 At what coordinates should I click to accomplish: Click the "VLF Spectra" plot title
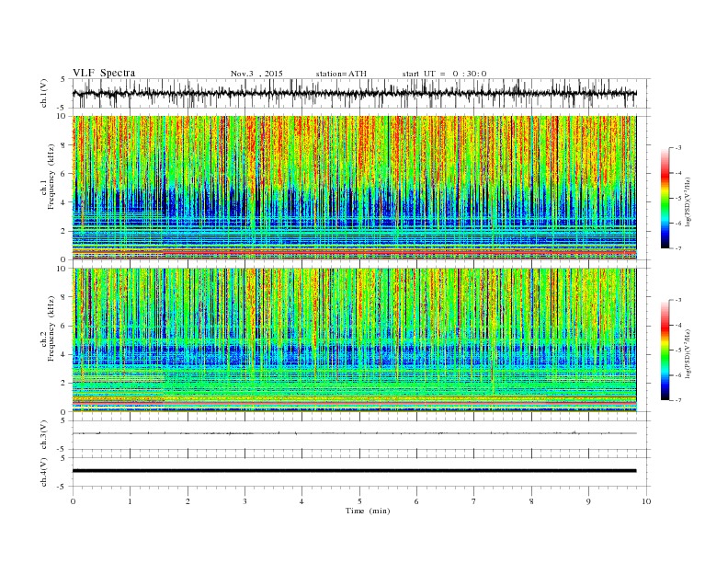point(104,73)
